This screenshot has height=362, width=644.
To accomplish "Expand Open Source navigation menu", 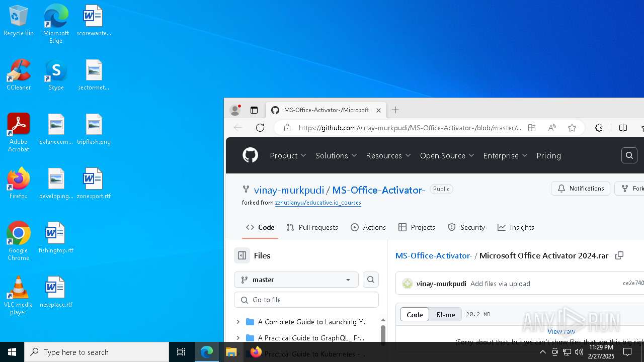I will tap(447, 156).
